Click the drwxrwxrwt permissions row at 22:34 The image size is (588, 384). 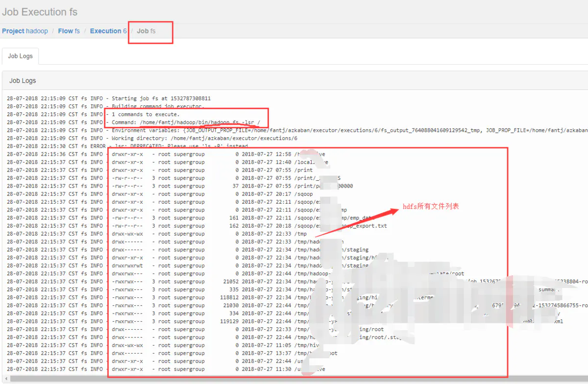click(188, 265)
